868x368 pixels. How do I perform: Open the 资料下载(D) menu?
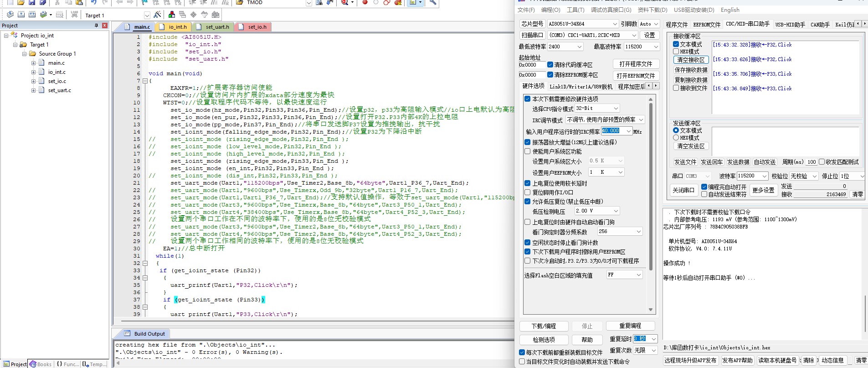[652, 10]
